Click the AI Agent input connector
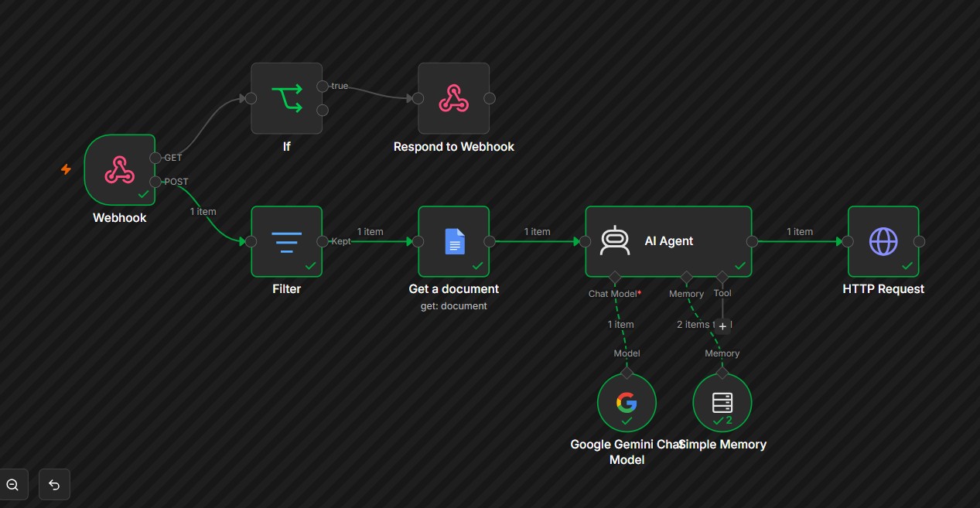 coord(586,241)
